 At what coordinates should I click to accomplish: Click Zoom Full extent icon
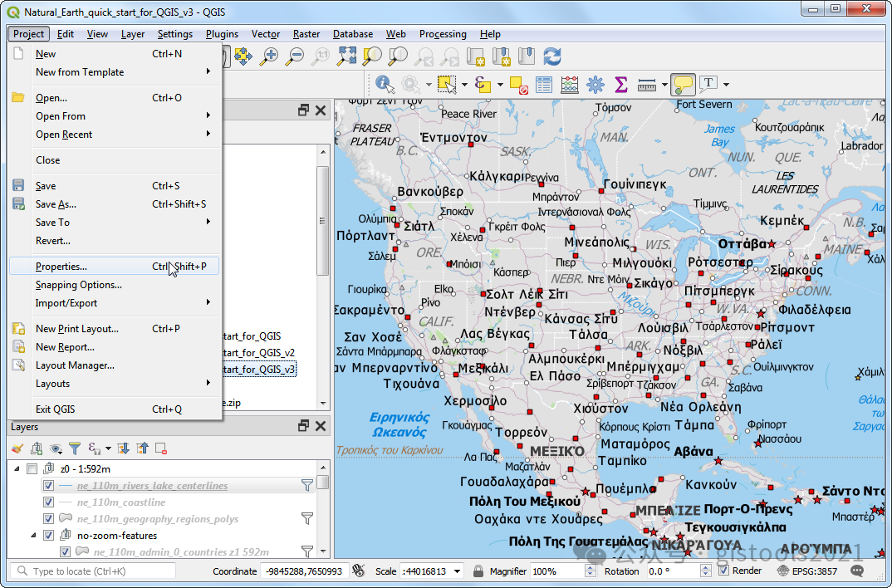pos(346,56)
